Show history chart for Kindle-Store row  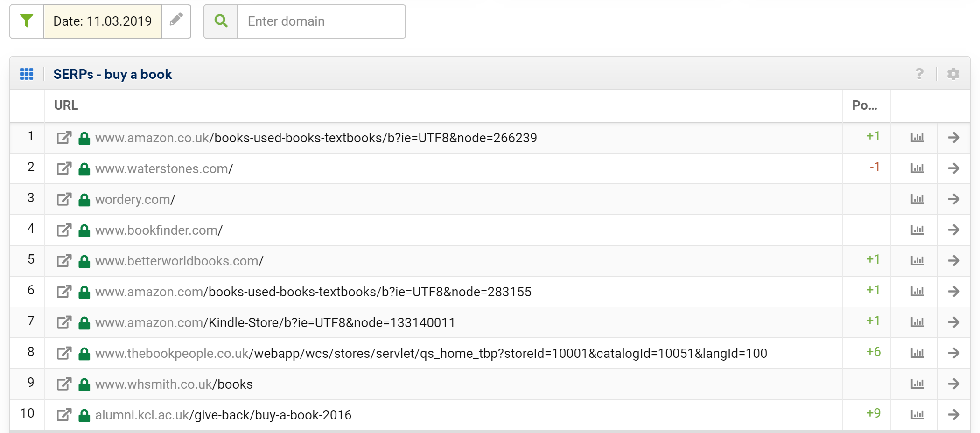pyautogui.click(x=917, y=322)
